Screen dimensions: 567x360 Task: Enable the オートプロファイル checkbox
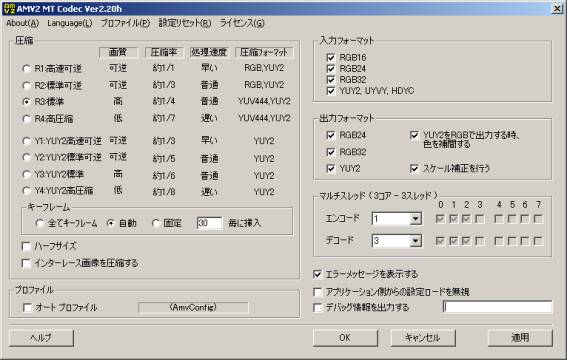click(27, 308)
